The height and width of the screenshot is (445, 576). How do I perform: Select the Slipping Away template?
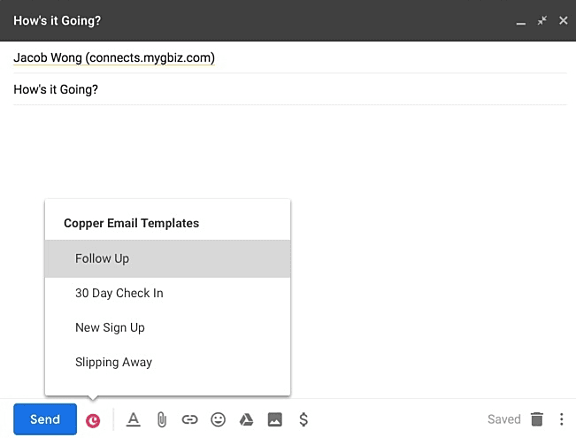pyautogui.click(x=168, y=362)
